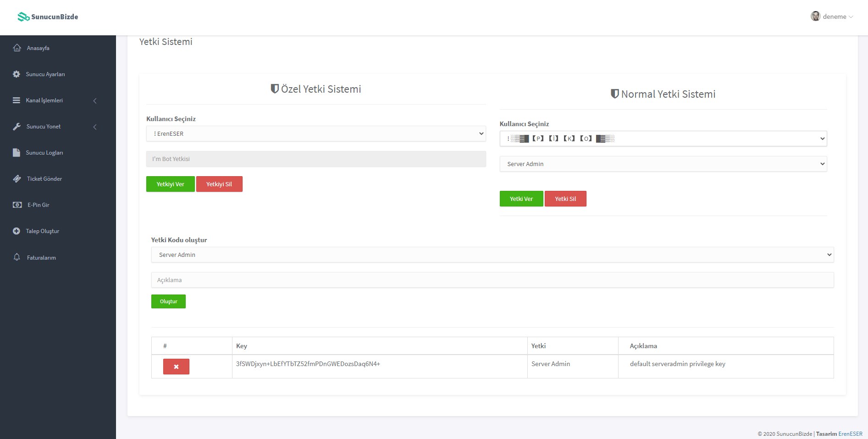
Task: Open the ErenESER footer link
Action: (x=850, y=434)
